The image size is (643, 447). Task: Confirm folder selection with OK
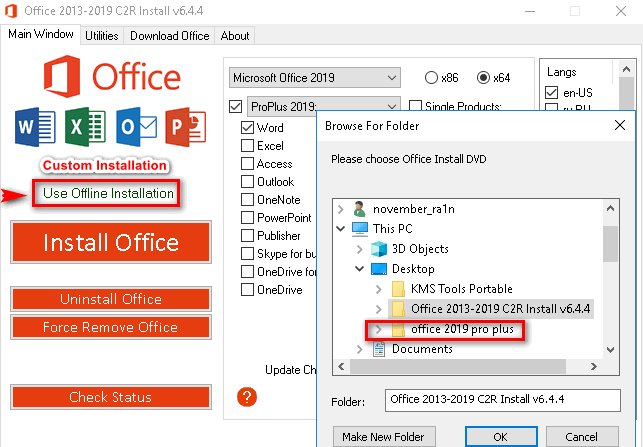(501, 437)
